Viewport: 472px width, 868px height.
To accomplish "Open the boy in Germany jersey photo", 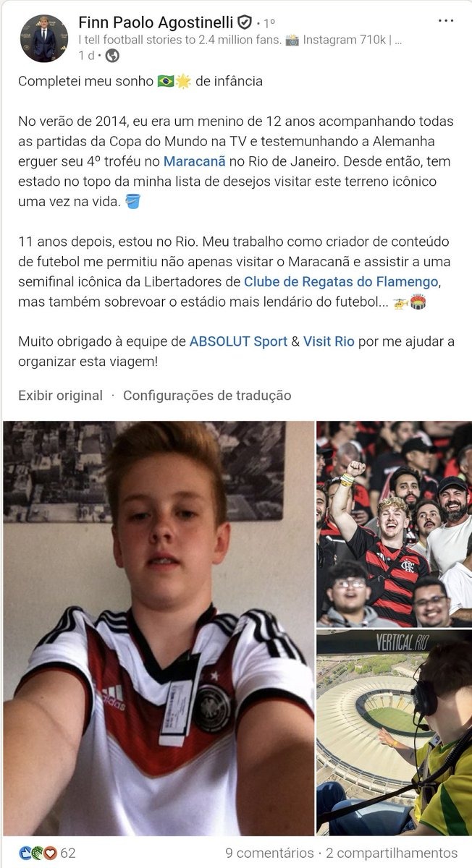I will 159,628.
